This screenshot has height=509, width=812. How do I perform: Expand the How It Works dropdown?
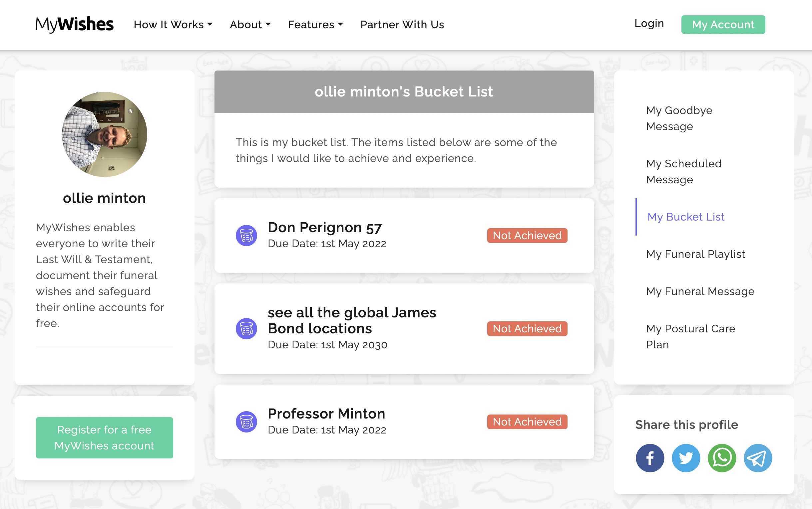click(173, 25)
